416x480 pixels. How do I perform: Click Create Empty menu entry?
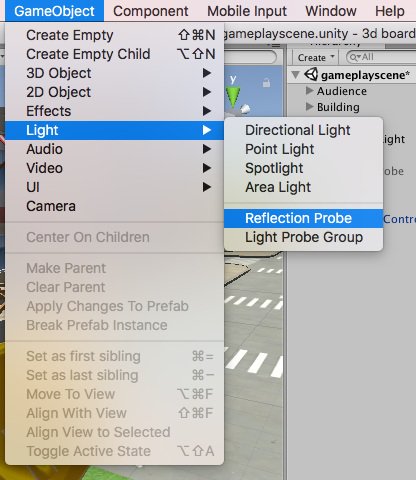pyautogui.click(x=114, y=35)
